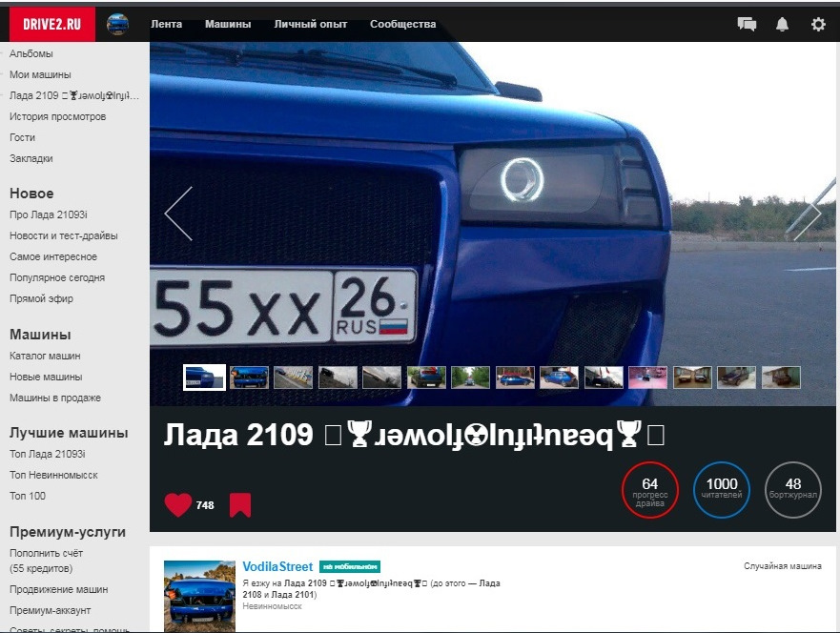Select the pink-toned gallery thumbnail
Viewport: 840px width, 633px height.
pyautogui.click(x=647, y=377)
